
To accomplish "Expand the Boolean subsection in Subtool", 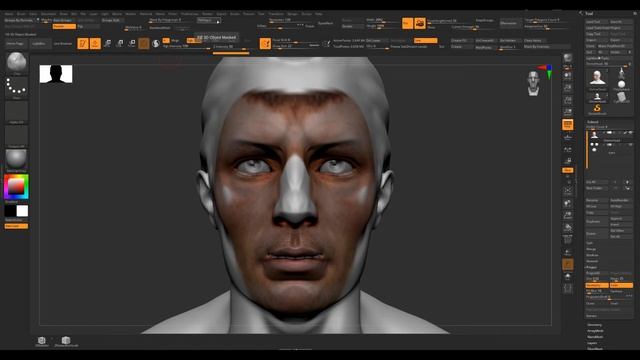I will [592, 255].
